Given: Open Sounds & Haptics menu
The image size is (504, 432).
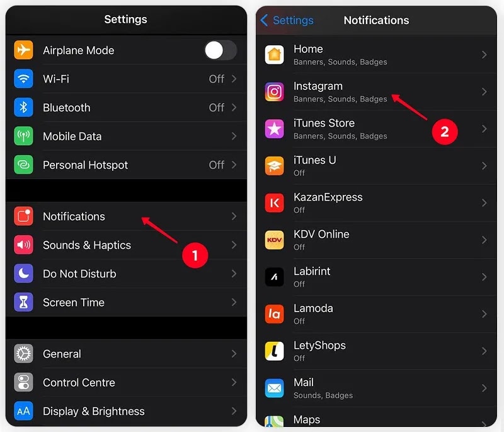Looking at the screenshot, I should [x=127, y=245].
